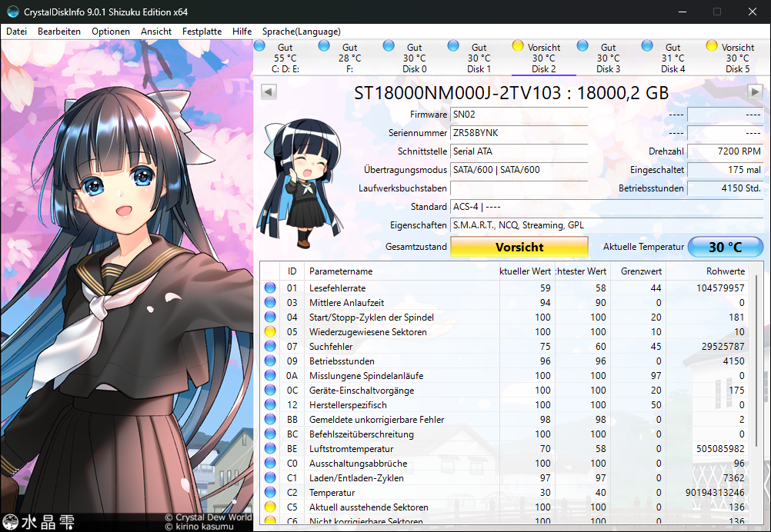Click the previous disk arrow button

point(269,91)
